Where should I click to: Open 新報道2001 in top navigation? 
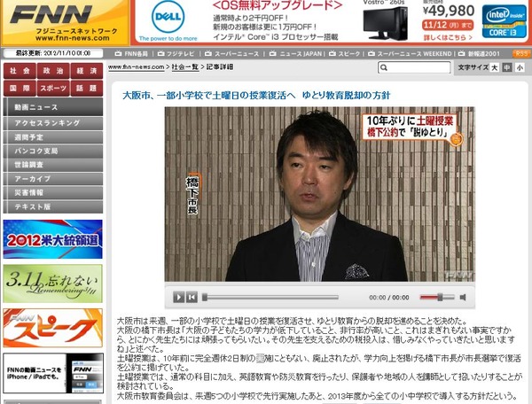point(479,53)
